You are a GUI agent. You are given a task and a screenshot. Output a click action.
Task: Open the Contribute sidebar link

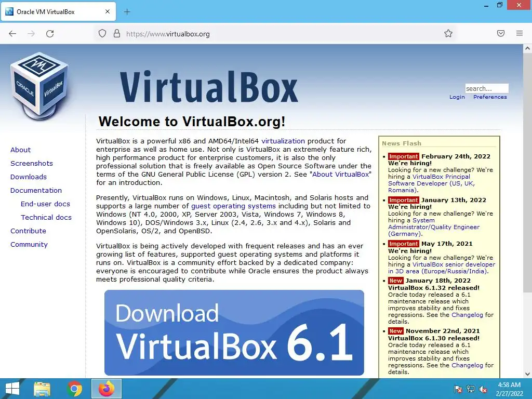point(28,231)
